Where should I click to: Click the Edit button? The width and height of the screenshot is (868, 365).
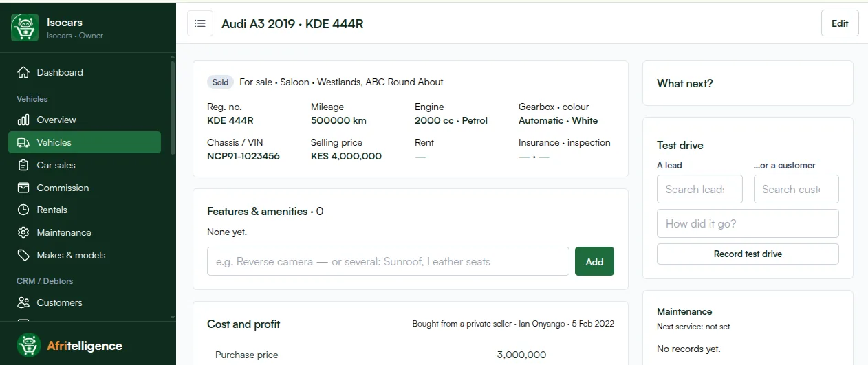840,23
